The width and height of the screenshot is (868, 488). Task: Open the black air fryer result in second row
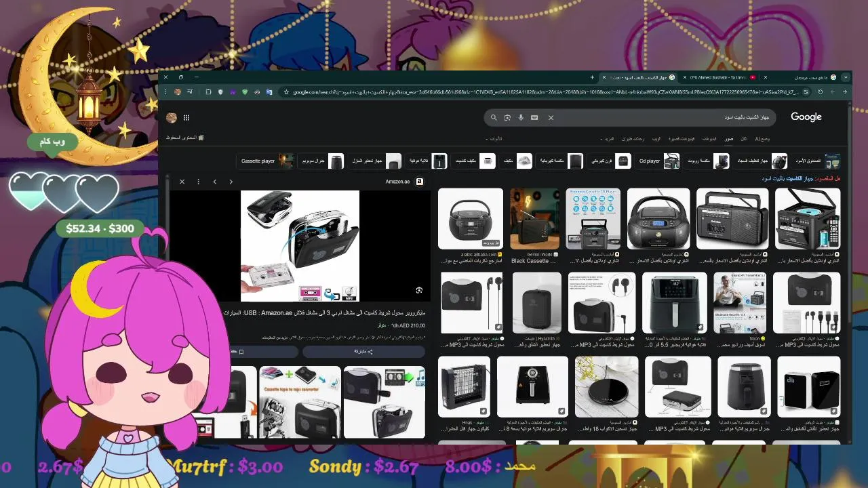pos(674,302)
